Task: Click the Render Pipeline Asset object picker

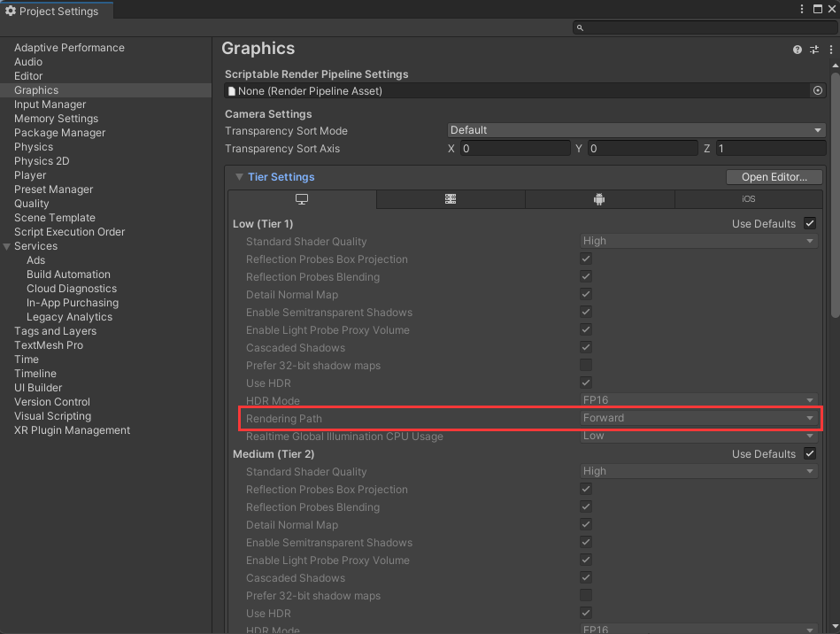Action: pyautogui.click(x=817, y=90)
